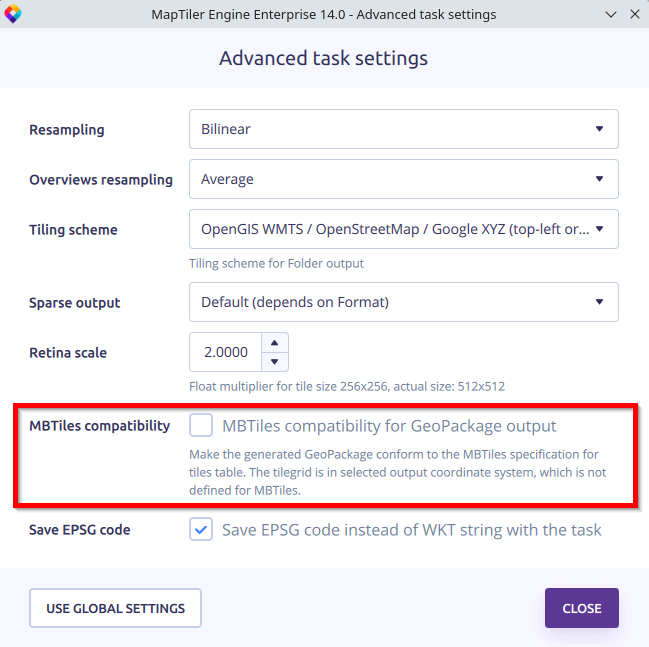The width and height of the screenshot is (649, 647).
Task: Click 'Save EPSG code instead of WKT' label
Action: pyautogui.click(x=411, y=530)
